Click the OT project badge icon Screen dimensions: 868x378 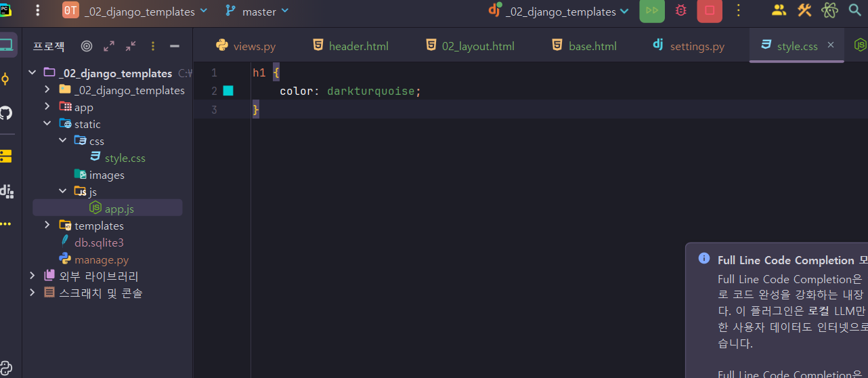[x=70, y=11]
